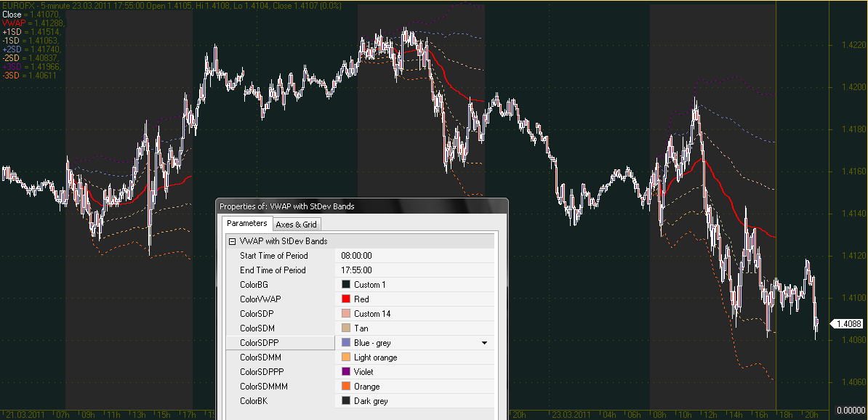
Task: Click the ColorSDP Custom 14 swatch
Action: [x=346, y=314]
